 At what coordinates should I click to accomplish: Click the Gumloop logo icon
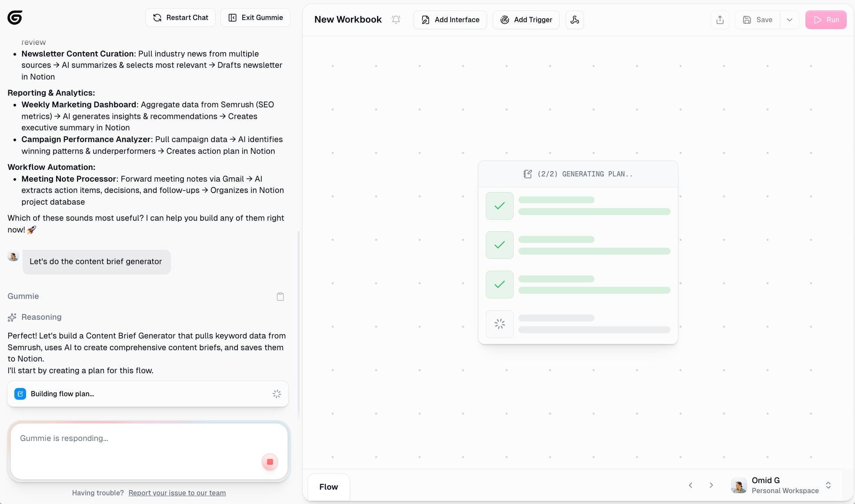(x=15, y=17)
